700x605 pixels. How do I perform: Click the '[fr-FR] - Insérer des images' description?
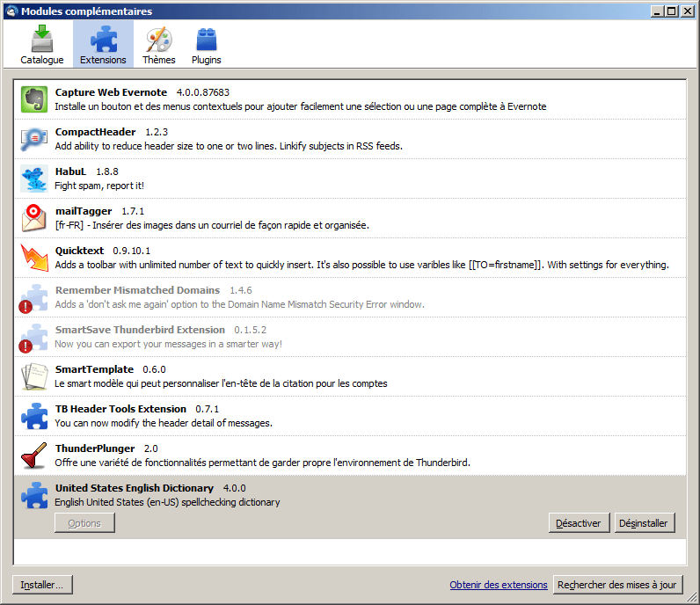(x=212, y=225)
